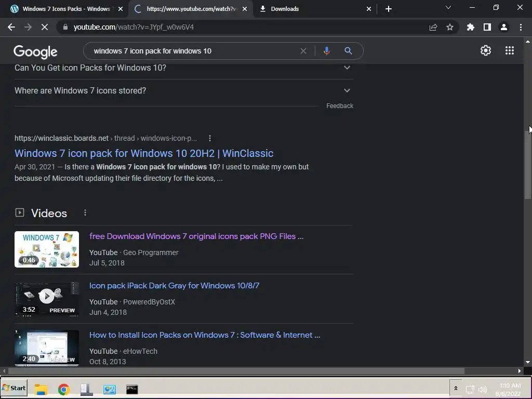Viewport: 532px width, 399px height.
Task: Click the volume speaker tray icon
Action: coord(482,389)
